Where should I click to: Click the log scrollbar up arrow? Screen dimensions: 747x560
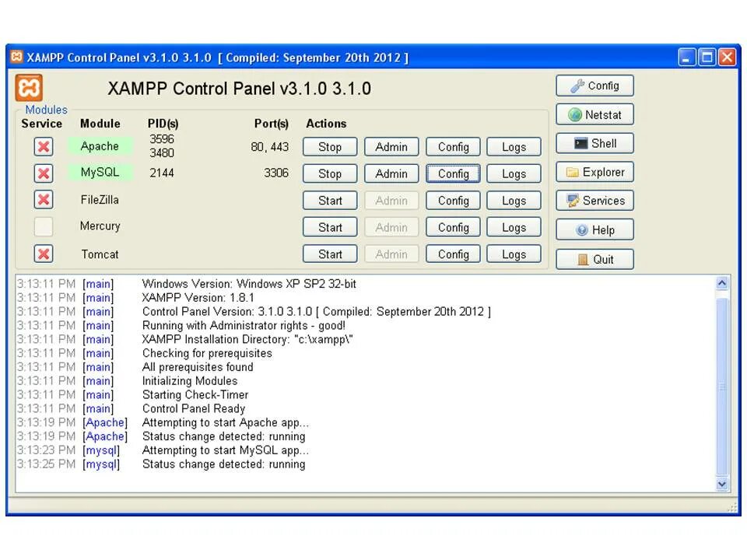point(722,283)
